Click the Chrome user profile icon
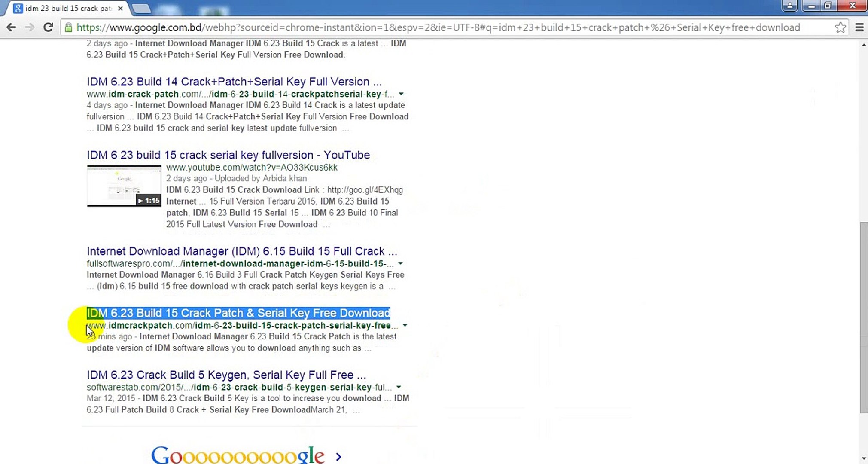The width and height of the screenshot is (868, 464). [789, 6]
